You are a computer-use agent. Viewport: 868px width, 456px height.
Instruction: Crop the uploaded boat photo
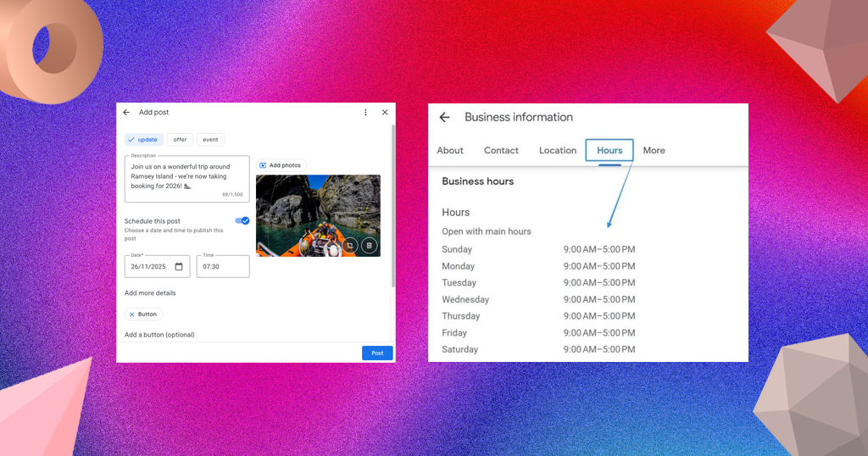tap(350, 245)
